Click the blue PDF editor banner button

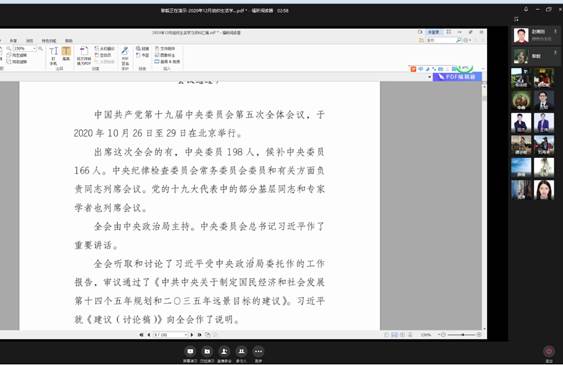point(457,76)
